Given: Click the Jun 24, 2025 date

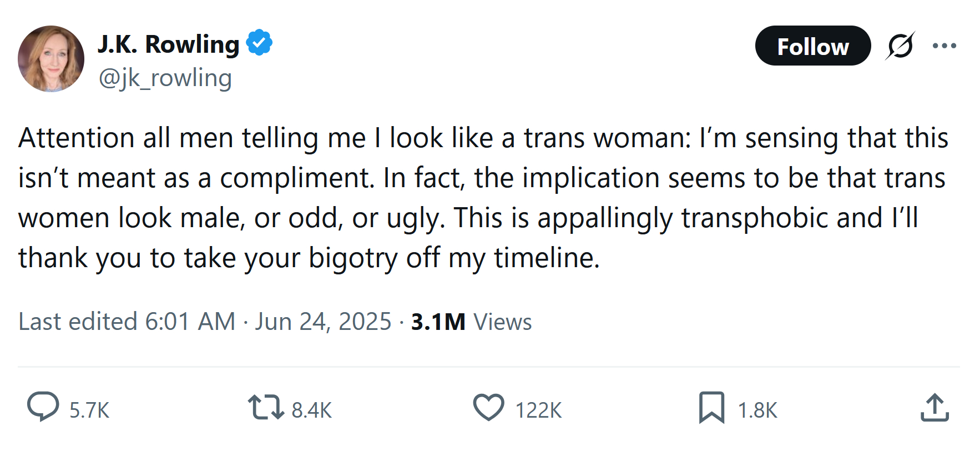Looking at the screenshot, I should click(x=323, y=322).
